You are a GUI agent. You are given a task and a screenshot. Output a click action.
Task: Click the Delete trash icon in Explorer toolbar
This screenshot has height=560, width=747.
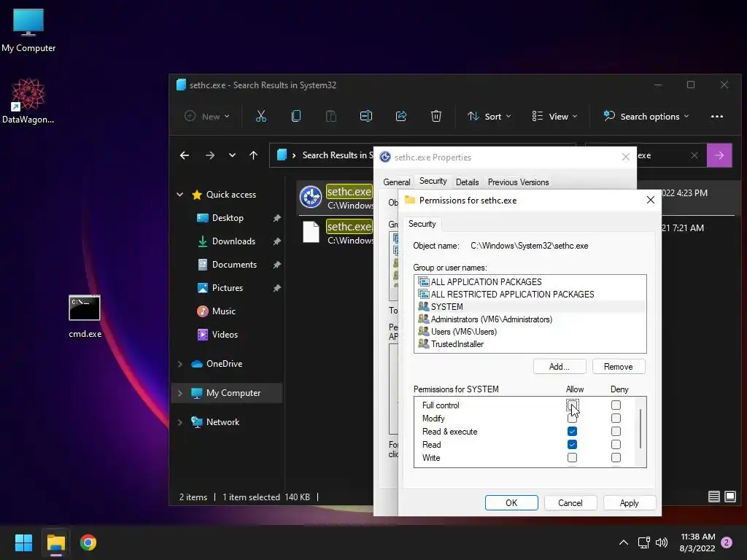click(x=436, y=116)
